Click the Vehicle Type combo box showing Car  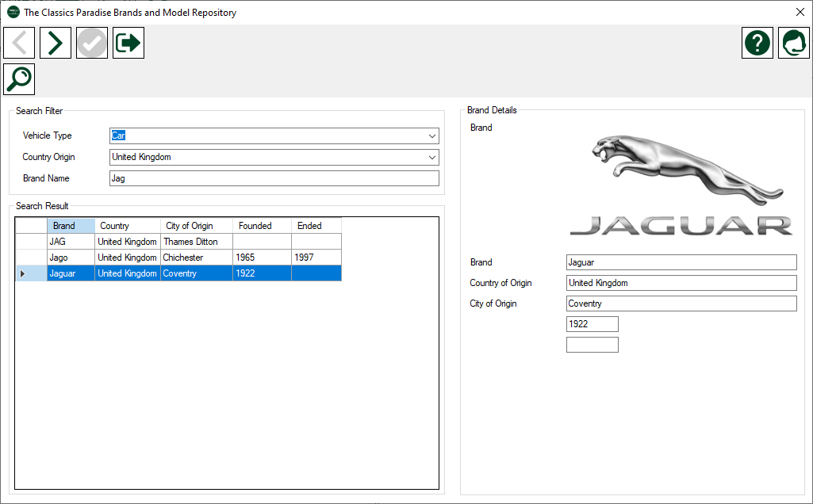(x=274, y=136)
